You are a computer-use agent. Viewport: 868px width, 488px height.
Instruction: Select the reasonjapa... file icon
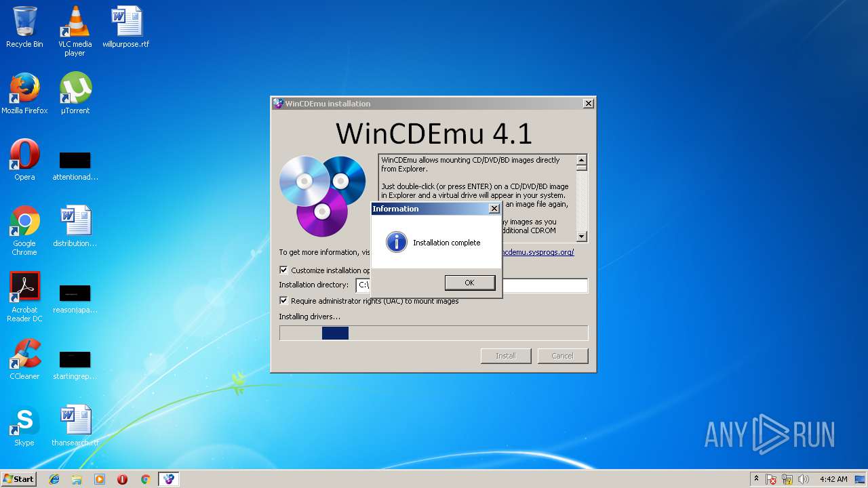click(x=75, y=298)
